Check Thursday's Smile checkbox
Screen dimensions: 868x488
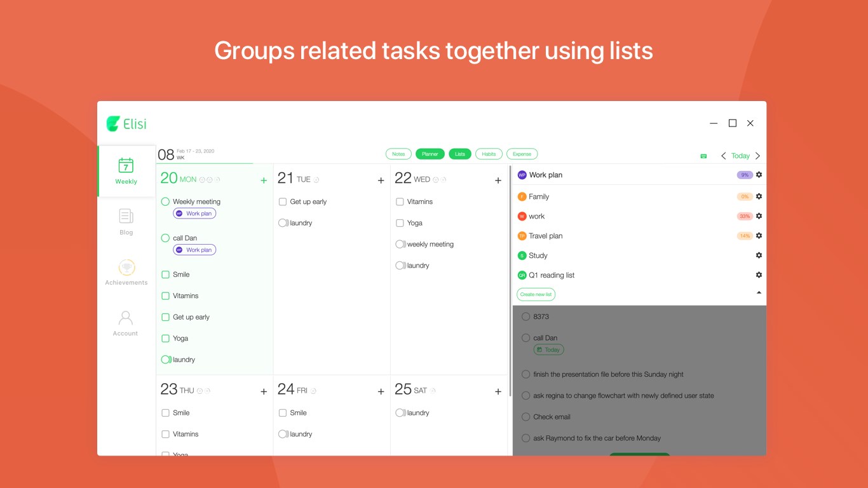[165, 413]
